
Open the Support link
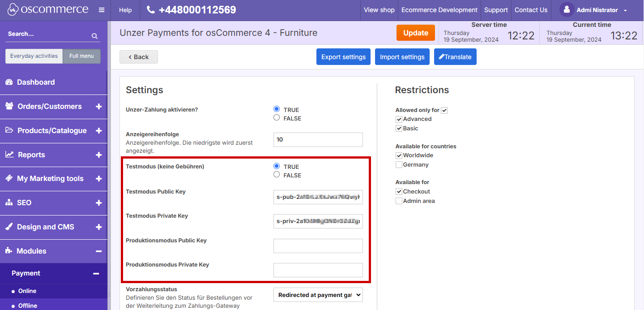coord(496,10)
